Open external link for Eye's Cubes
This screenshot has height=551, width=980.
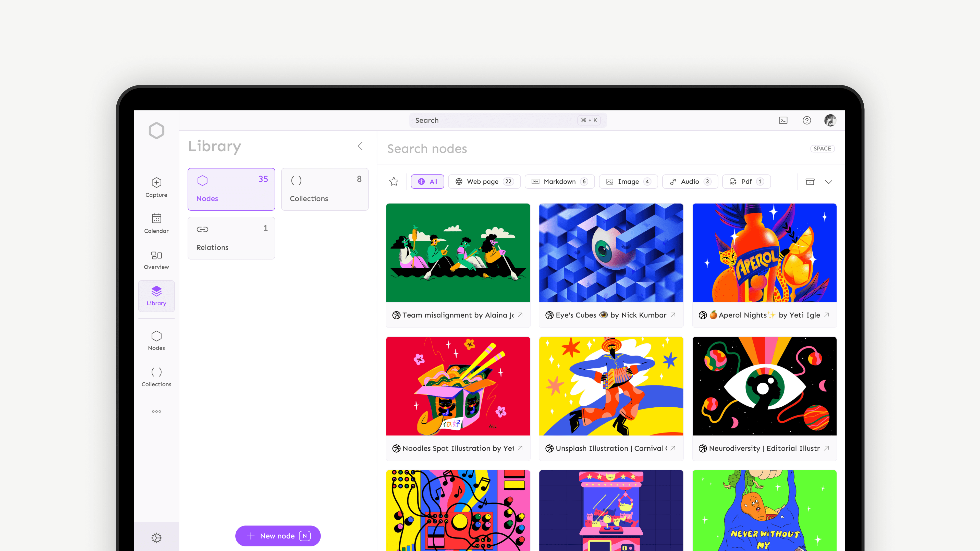(x=673, y=315)
